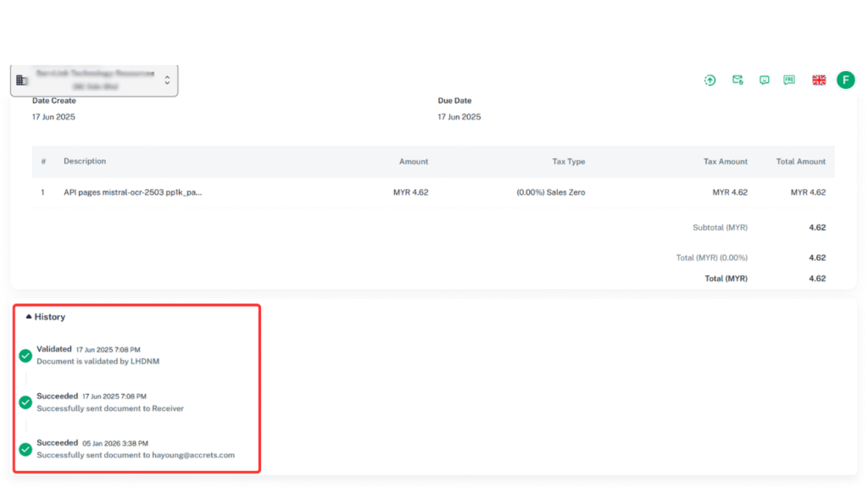Click the Due Date value 17 Jun 2025
This screenshot has height=488, width=868.
tap(459, 117)
